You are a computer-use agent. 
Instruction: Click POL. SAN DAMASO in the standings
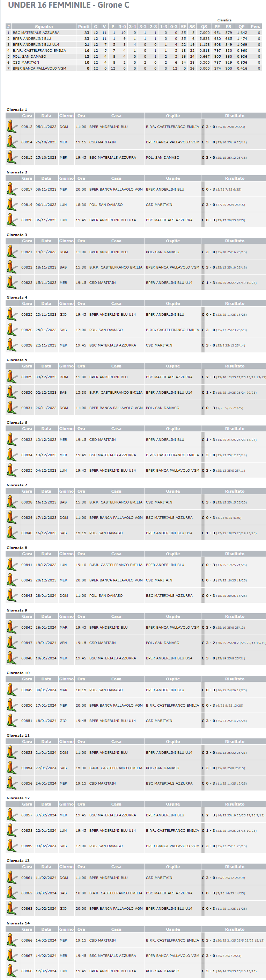pos(29,56)
